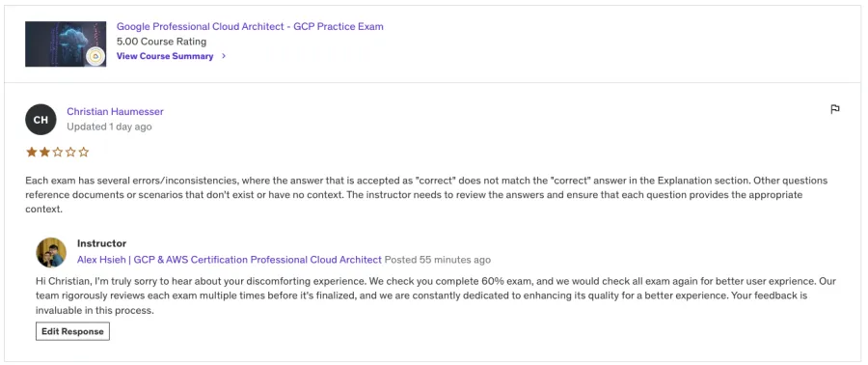Click the Posted 55 minutes ago timestamp

coord(437,259)
